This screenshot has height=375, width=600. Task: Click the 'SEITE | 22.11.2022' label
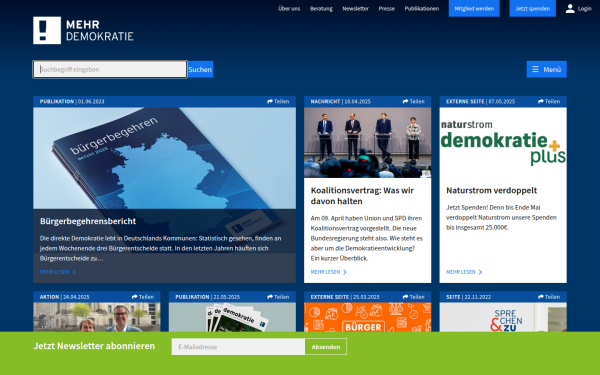pos(468,297)
